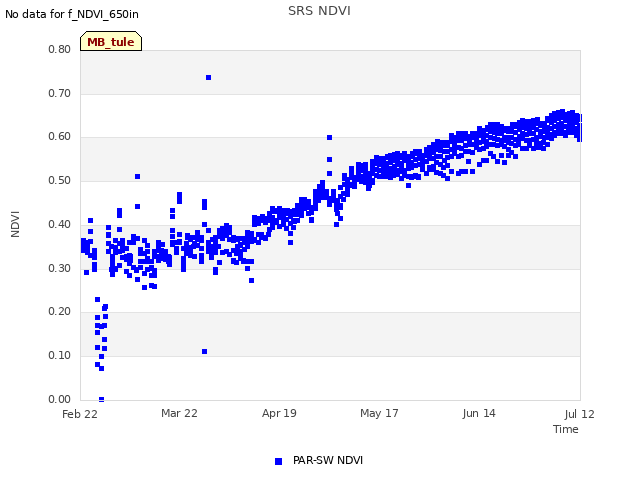Click the May 17 x-axis label
The width and height of the screenshot is (640, 480).
pyautogui.click(x=379, y=413)
